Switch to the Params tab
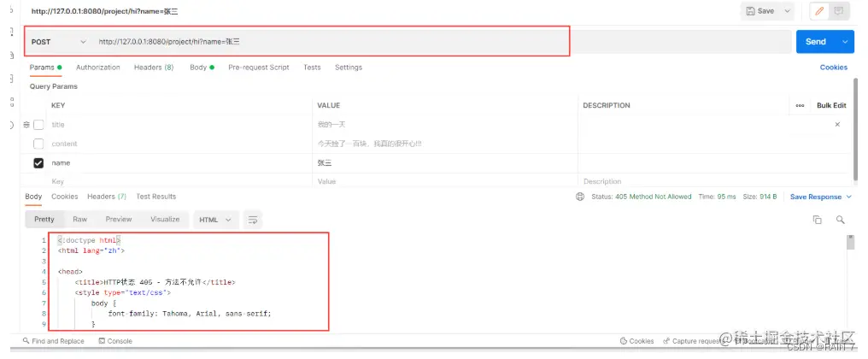The image size is (868, 359). pos(45,68)
